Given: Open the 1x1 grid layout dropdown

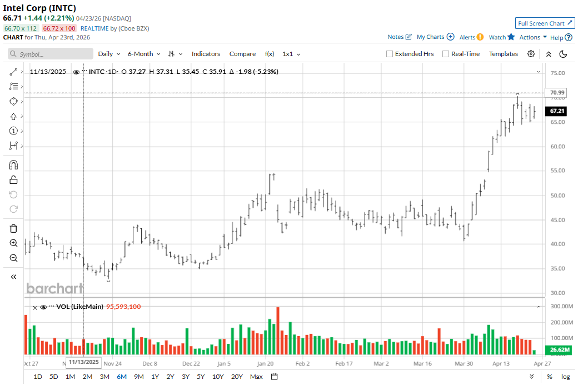Looking at the screenshot, I should [291, 54].
